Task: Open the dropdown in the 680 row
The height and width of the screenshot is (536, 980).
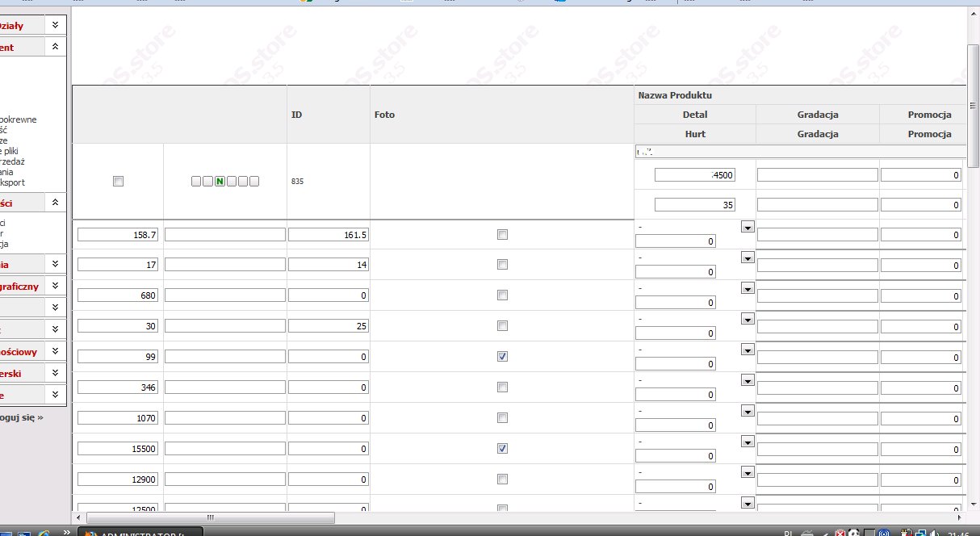Action: (x=747, y=289)
